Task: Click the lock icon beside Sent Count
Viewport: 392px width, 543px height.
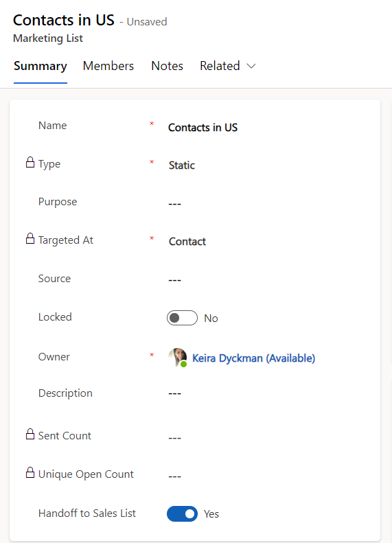Action: 30,434
